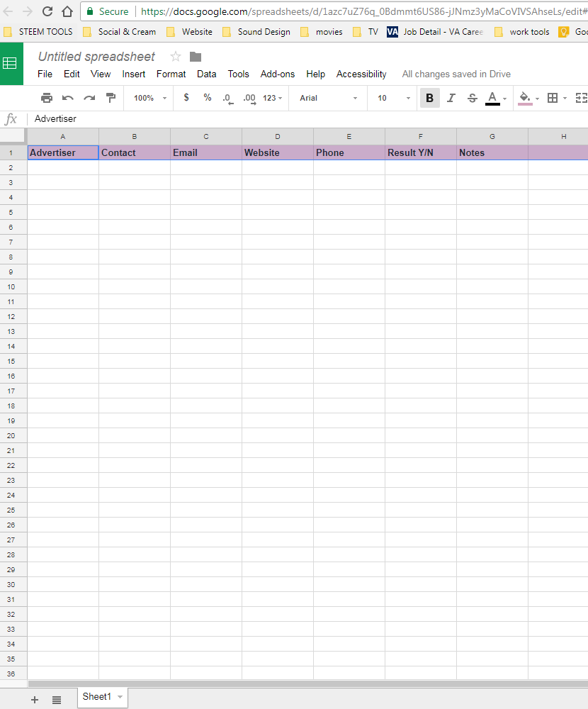Click the horizontal scrollbar
The image size is (588, 709).
(307, 683)
